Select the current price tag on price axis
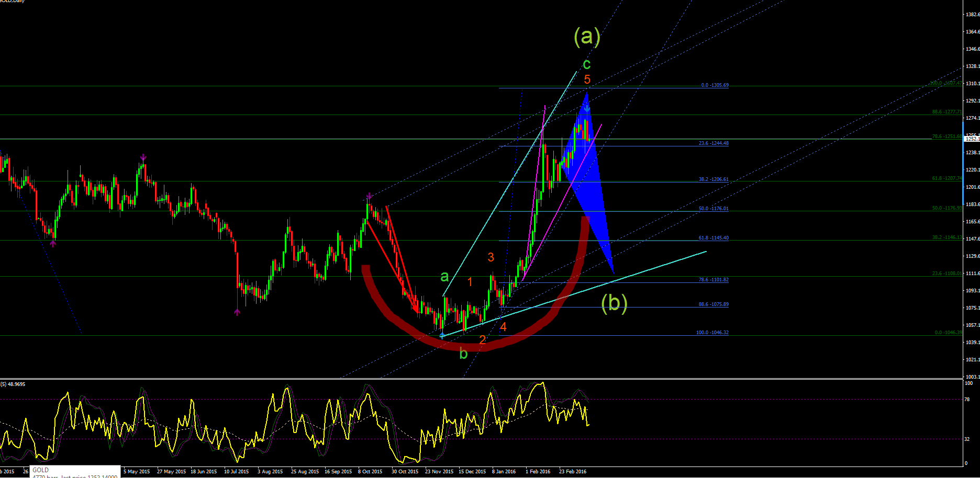 (972, 139)
